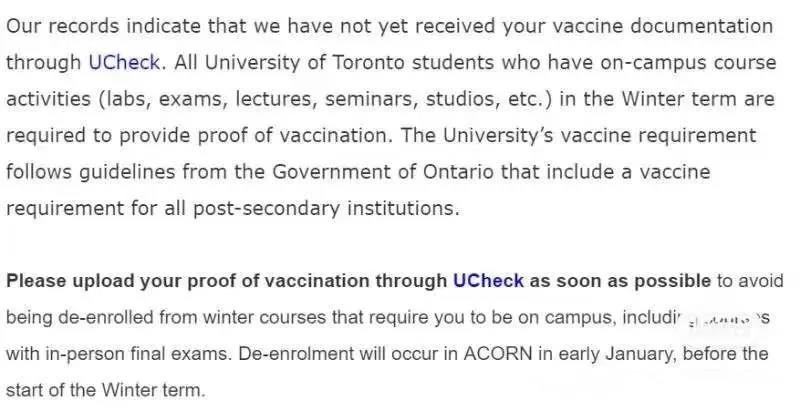Click the bold text 'as soon as possible'
Screen dimensions: 800x411
pyautogui.click(x=620, y=281)
